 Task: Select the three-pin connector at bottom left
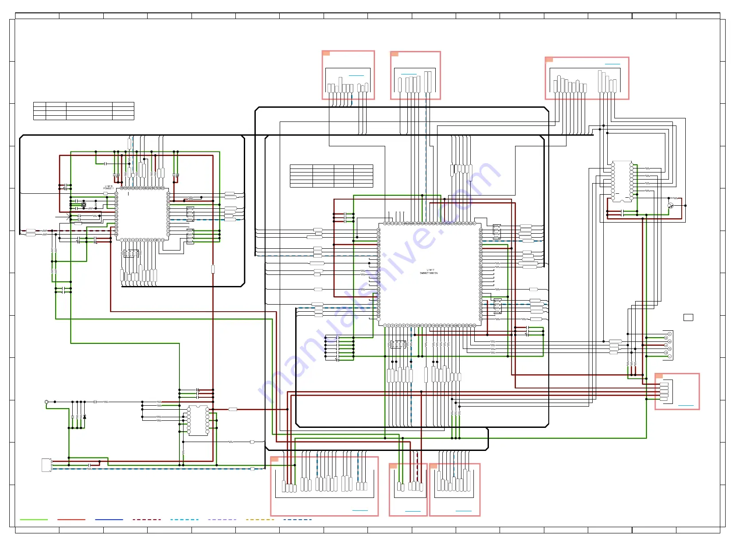click(47, 465)
